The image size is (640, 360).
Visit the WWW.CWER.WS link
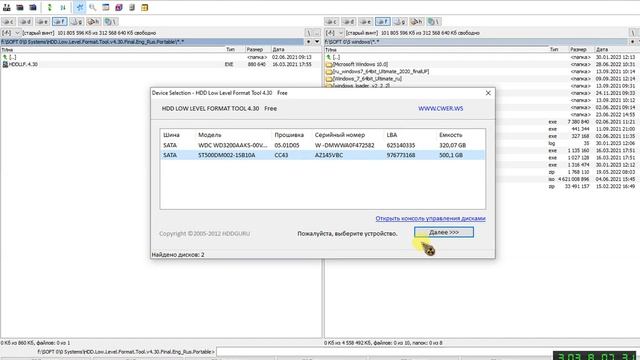(x=440, y=109)
